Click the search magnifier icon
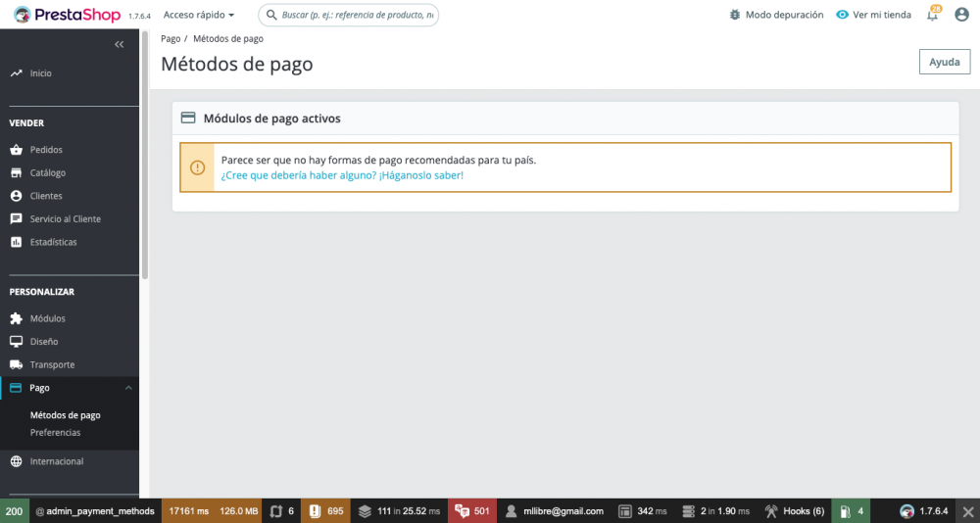Viewport: 980px width, 523px height. (x=271, y=15)
